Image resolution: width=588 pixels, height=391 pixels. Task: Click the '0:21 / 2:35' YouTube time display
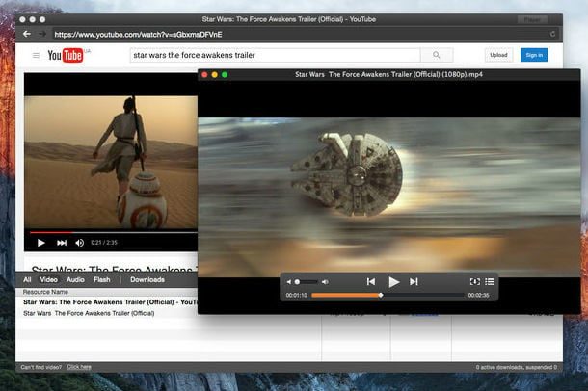104,243
